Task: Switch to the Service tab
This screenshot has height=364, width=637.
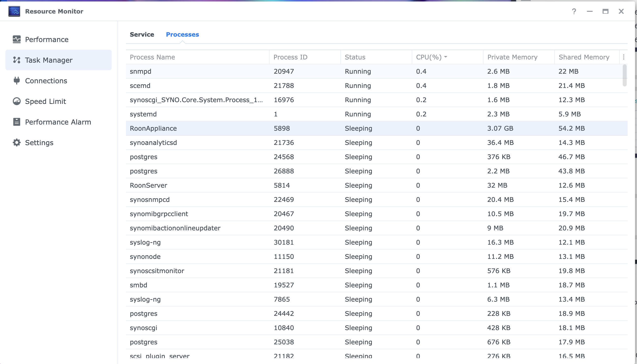Action: 142,34
